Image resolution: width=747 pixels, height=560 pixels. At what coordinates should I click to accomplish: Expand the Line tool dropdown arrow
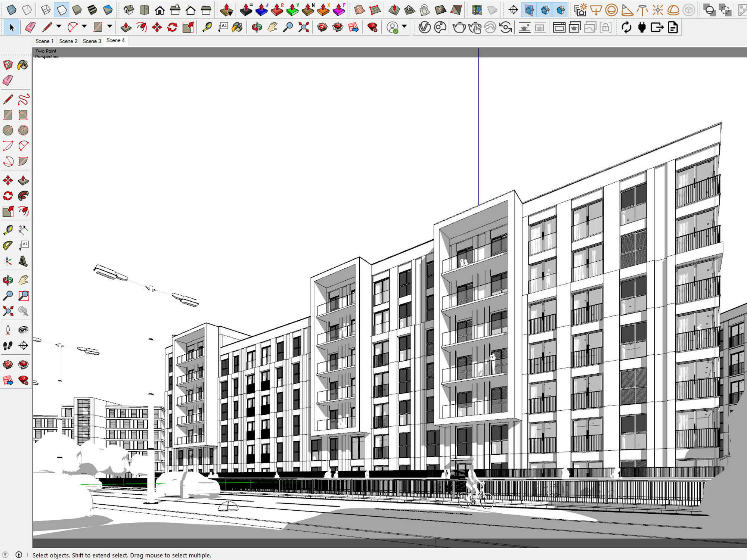pos(59,27)
